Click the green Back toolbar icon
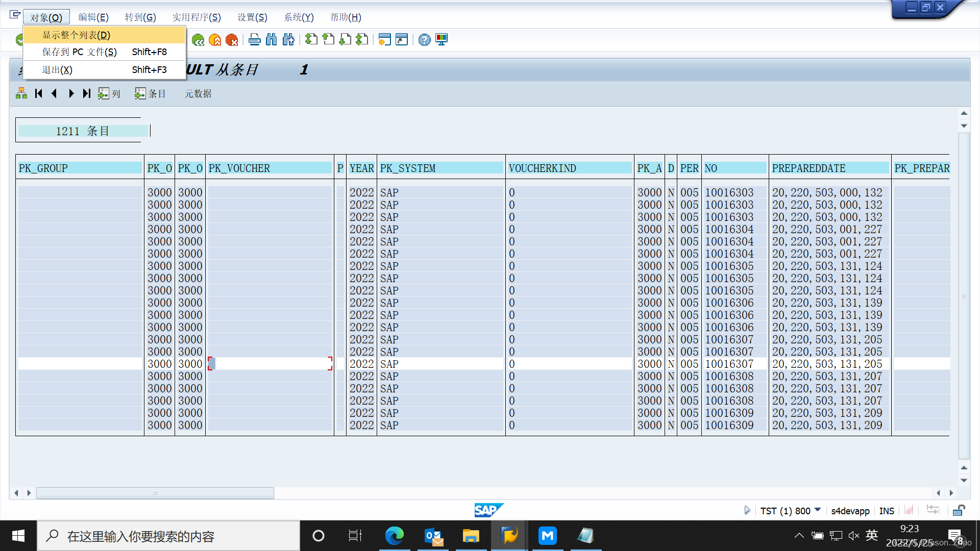Image resolution: width=980 pixels, height=551 pixels. click(198, 40)
